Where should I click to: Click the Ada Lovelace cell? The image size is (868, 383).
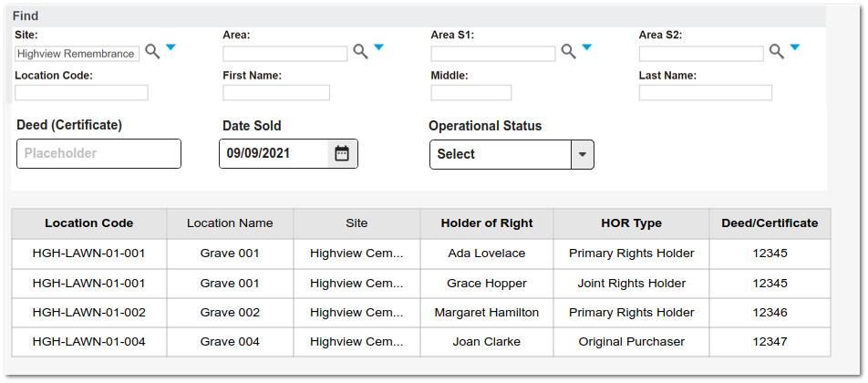[487, 254]
